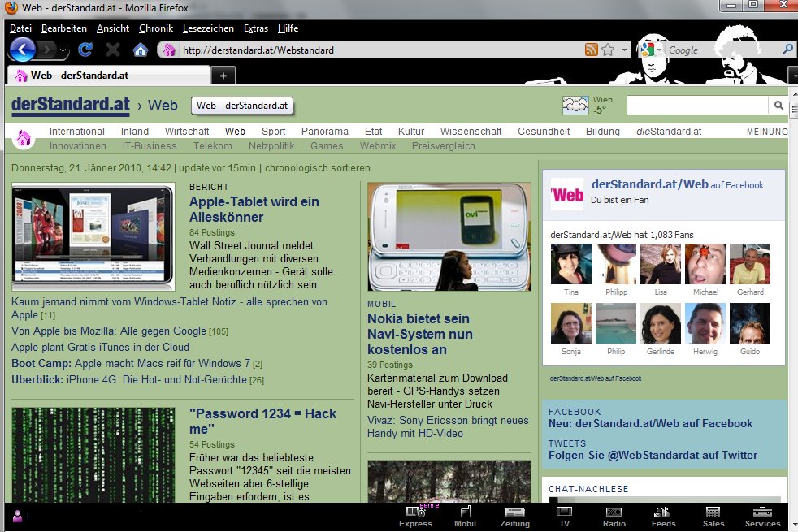This screenshot has width=798, height=532.
Task: Reload the page with the refresh icon
Action: tap(85, 50)
